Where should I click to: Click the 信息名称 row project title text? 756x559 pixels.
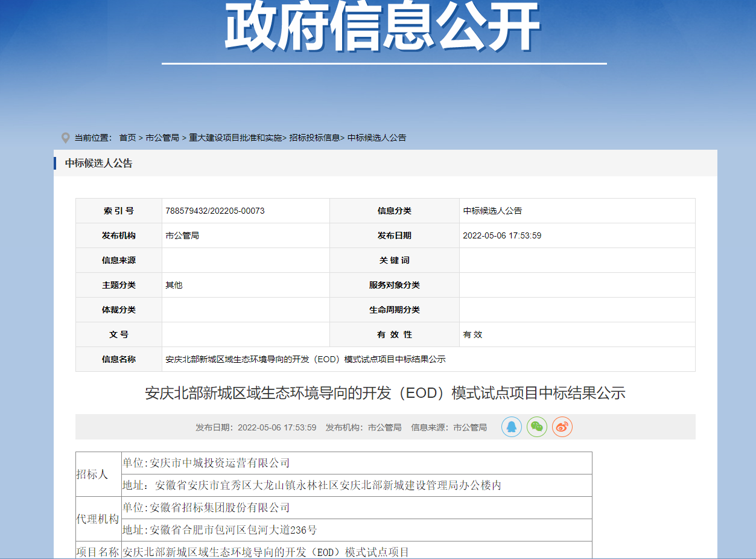point(305,359)
